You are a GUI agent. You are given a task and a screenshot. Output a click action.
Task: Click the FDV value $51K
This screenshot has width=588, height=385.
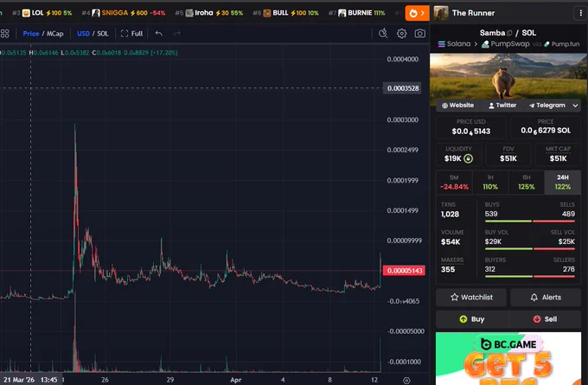tap(508, 158)
